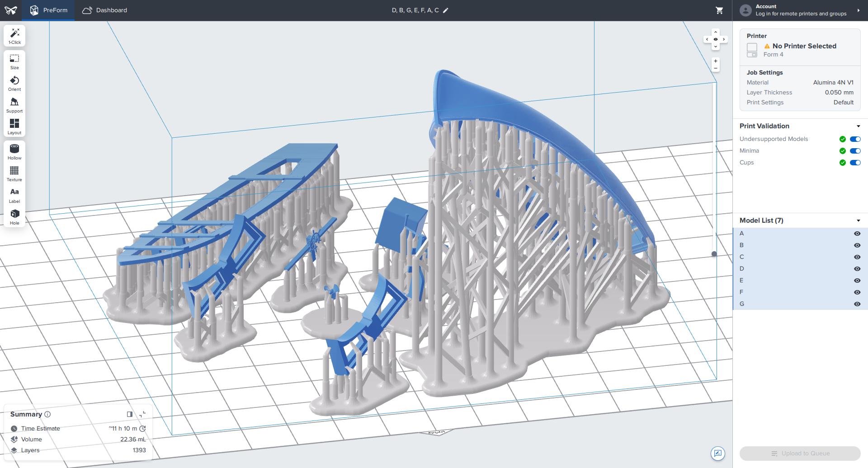Switch to the Dashboard tab
This screenshot has height=468, width=868.
pyautogui.click(x=104, y=10)
